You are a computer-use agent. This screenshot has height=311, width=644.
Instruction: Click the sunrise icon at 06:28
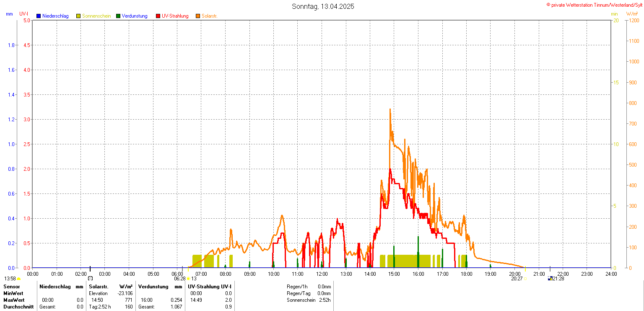coord(188,278)
